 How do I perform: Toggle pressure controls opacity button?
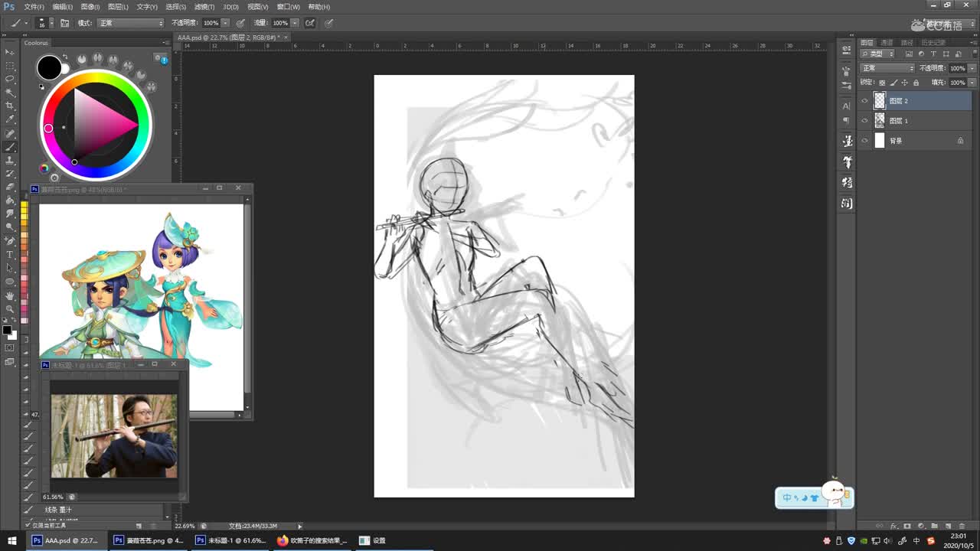pos(240,23)
